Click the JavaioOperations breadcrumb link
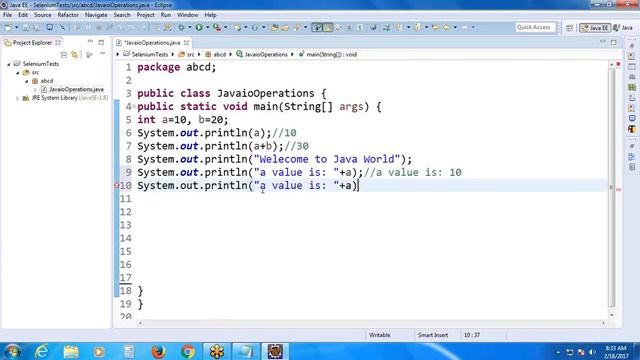This screenshot has width=640, height=360. point(266,54)
